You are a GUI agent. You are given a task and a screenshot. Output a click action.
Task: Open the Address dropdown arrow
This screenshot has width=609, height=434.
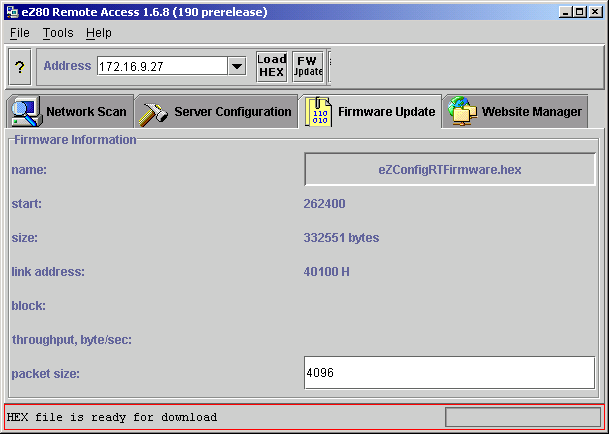[x=237, y=66]
